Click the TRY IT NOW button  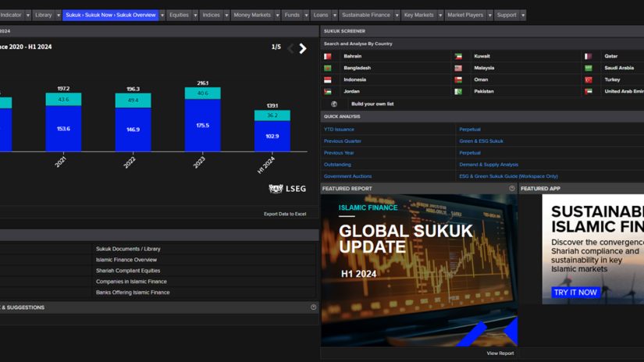(575, 293)
